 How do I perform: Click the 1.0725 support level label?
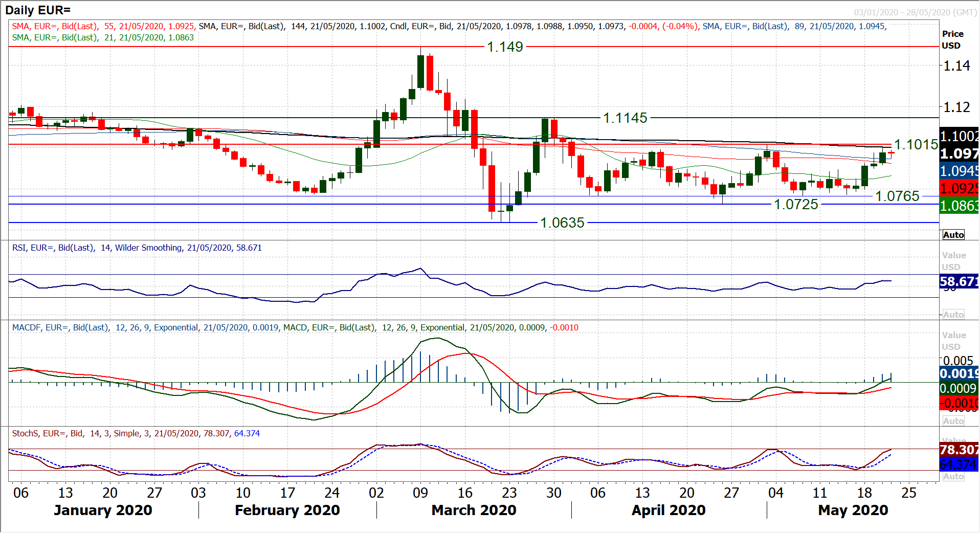(x=796, y=205)
